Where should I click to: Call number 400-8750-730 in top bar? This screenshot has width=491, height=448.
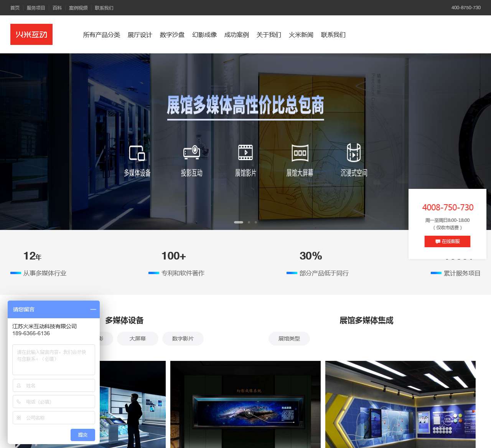click(x=466, y=8)
